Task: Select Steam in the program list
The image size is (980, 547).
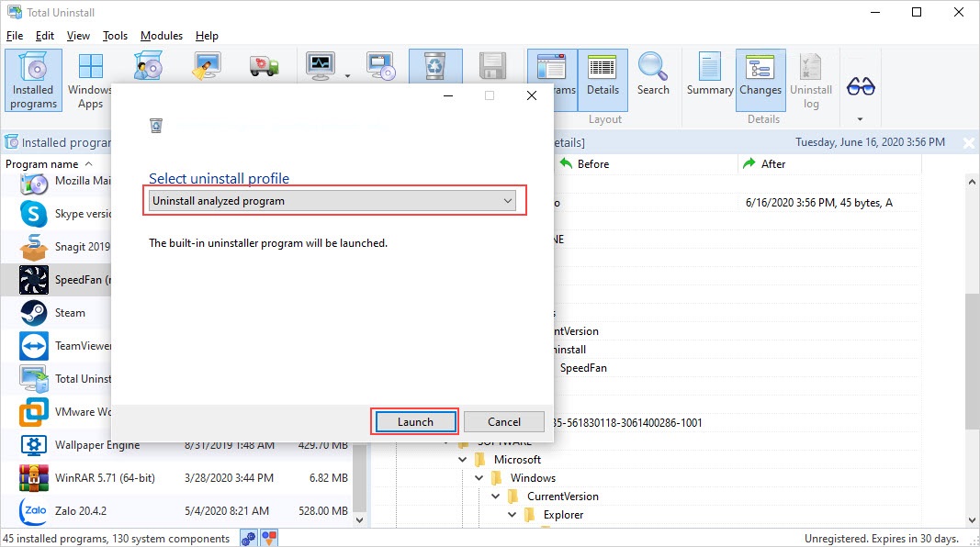Action: pyautogui.click(x=70, y=313)
